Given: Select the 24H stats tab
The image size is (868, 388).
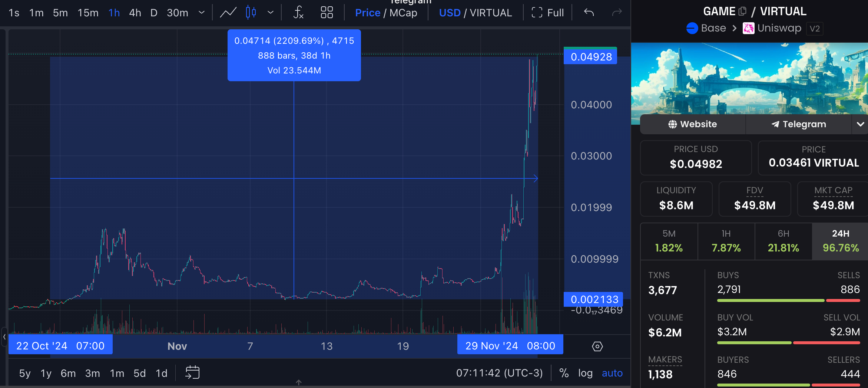Looking at the screenshot, I should (840, 241).
